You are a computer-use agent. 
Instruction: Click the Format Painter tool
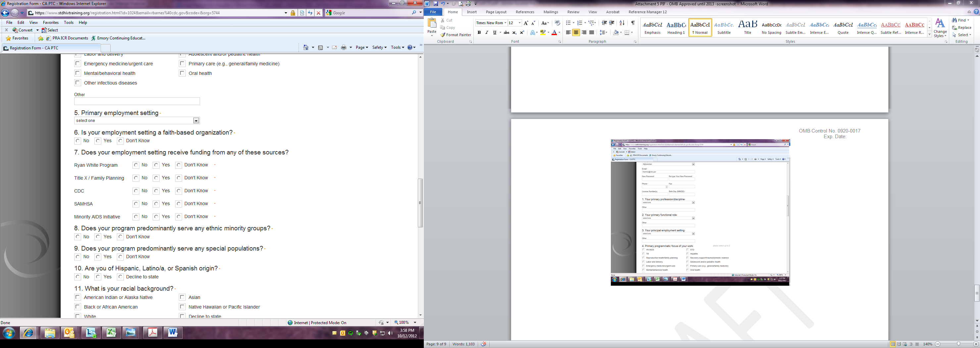(456, 35)
